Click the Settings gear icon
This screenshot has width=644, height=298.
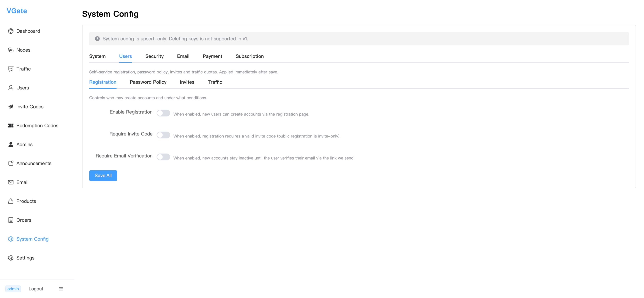point(11,258)
